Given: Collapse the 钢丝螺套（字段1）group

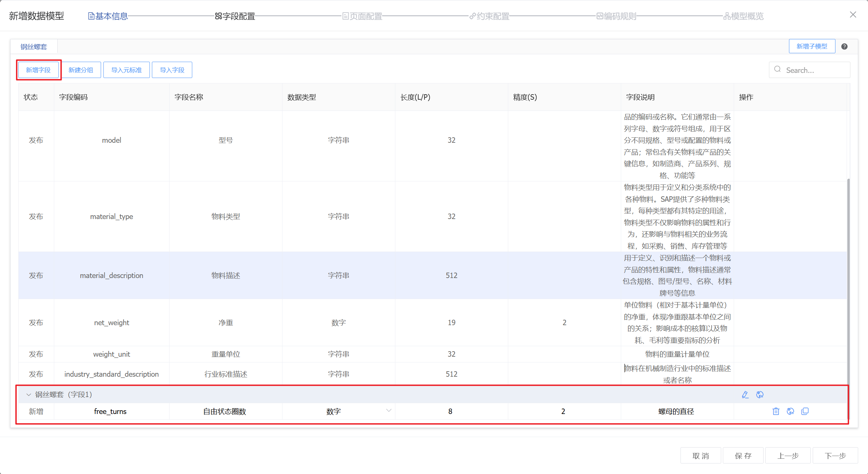Looking at the screenshot, I should pyautogui.click(x=29, y=395).
